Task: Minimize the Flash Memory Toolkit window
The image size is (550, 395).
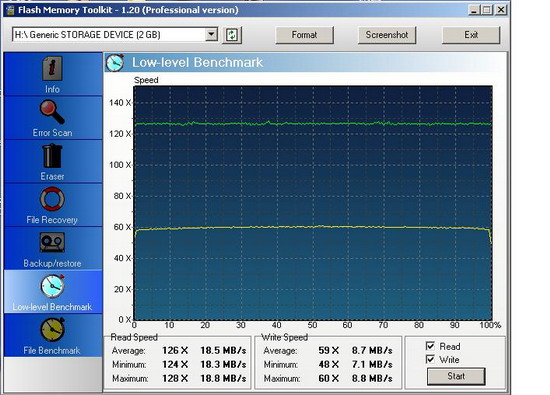Action: coord(474,10)
